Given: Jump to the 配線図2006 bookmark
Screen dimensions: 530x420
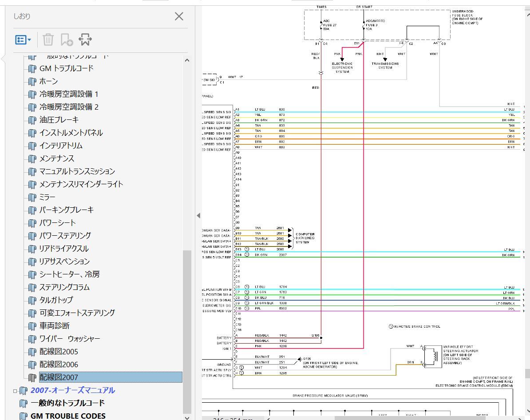Looking at the screenshot, I should pos(59,364).
